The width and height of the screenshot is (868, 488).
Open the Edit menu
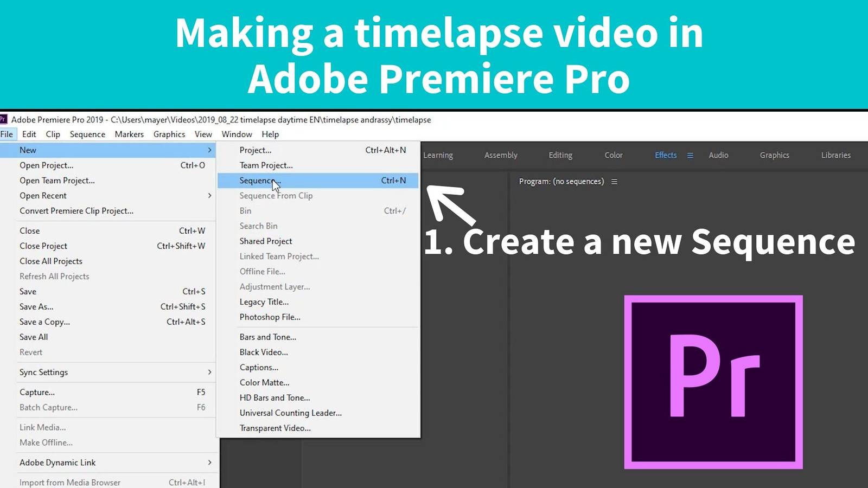pos(29,134)
